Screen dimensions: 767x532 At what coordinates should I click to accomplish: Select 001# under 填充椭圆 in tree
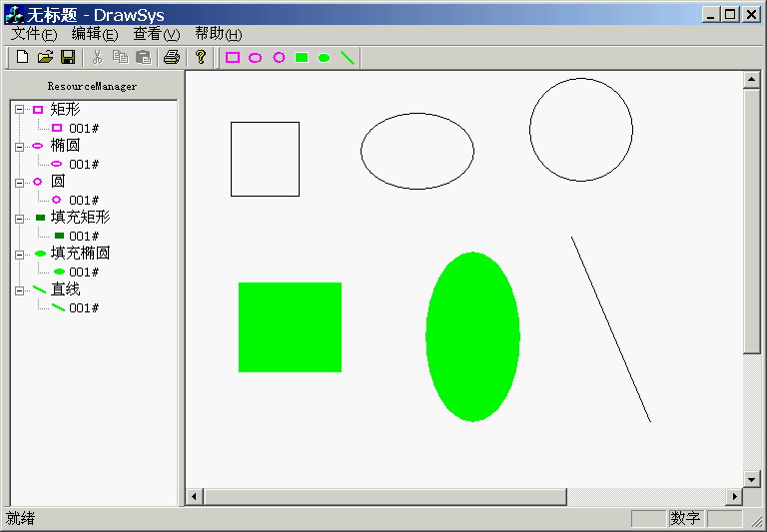pyautogui.click(x=84, y=272)
